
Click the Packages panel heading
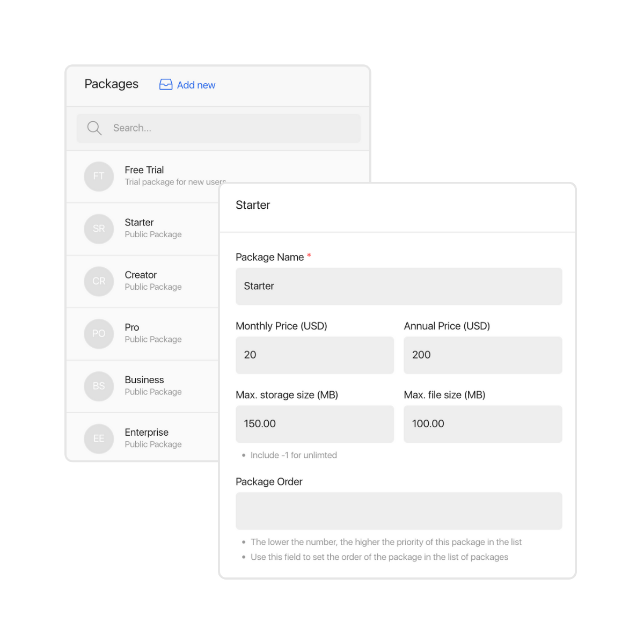tap(112, 84)
